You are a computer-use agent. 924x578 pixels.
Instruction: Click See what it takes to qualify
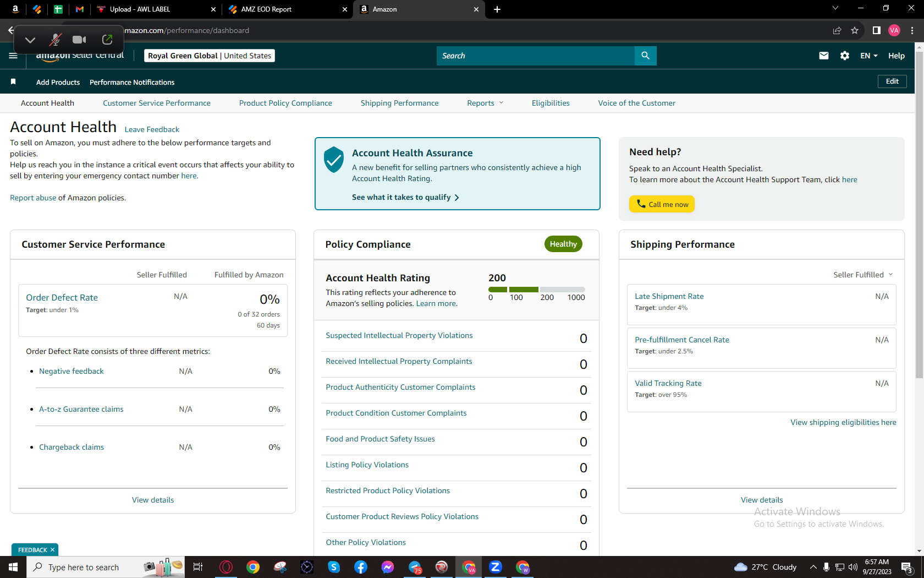tap(405, 197)
